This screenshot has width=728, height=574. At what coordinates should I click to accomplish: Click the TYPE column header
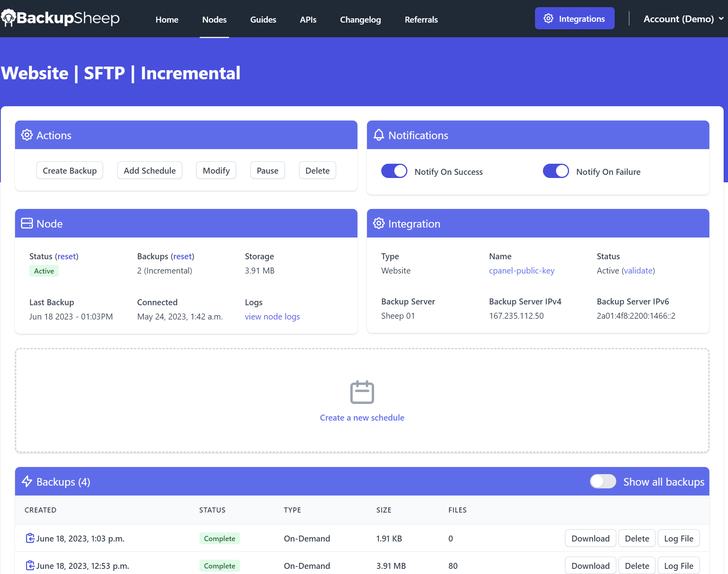292,509
